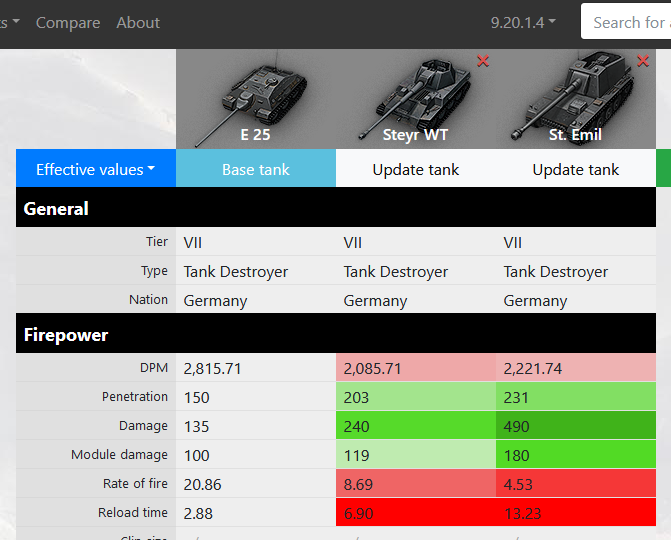The height and width of the screenshot is (540, 671).
Task: Click E 25 reload time 2.88
Action: tap(198, 513)
